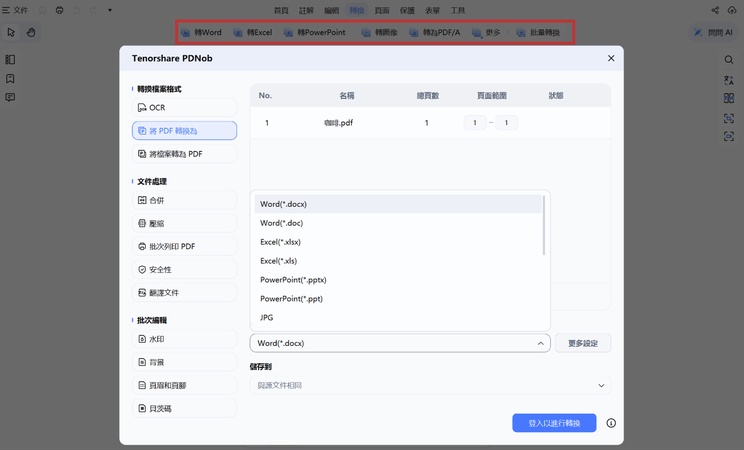Click the 批量轉換 toolbar button

click(538, 32)
